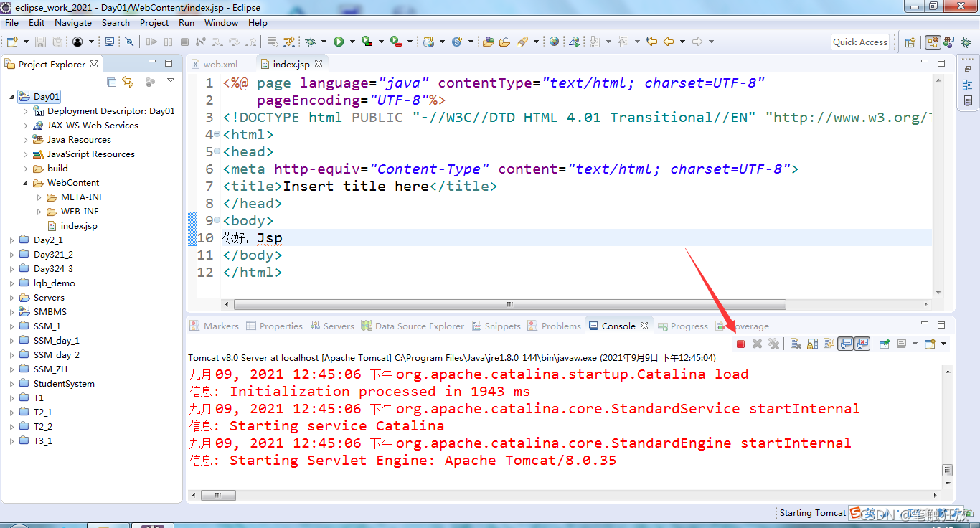The height and width of the screenshot is (528, 980).
Task: Click the green Run button in toolbar
Action: (338, 42)
